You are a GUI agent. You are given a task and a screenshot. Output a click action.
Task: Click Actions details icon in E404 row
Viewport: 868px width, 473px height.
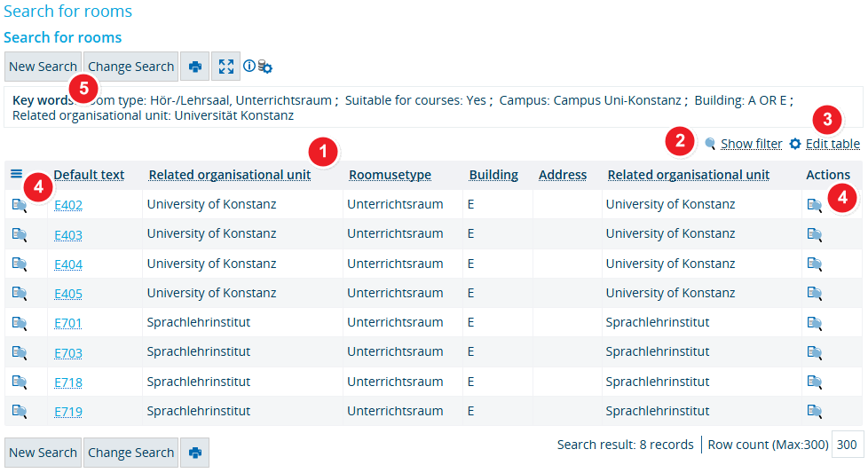814,264
